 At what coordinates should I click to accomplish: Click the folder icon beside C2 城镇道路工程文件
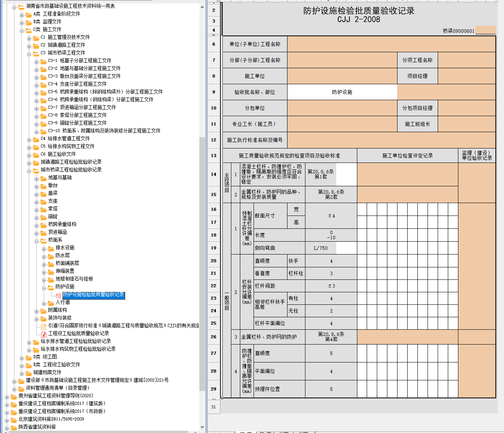36,46
